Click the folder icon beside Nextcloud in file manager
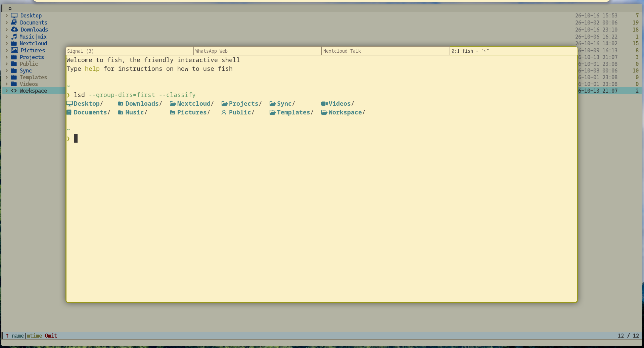Viewport: 644px width, 348px height. point(14,43)
